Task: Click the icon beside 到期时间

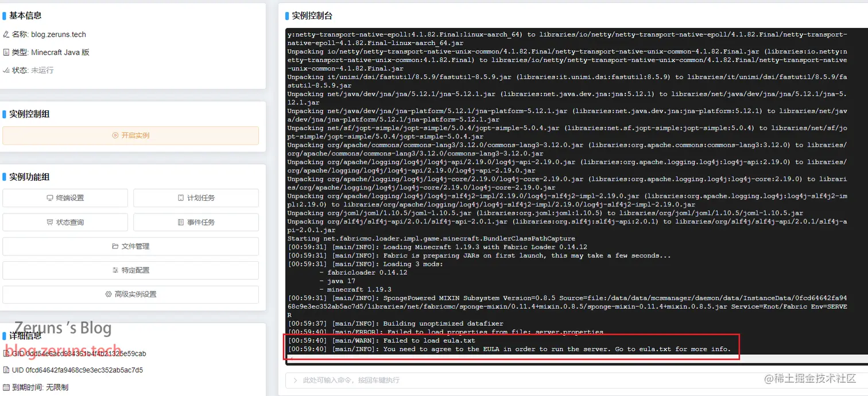Action: pyautogui.click(x=6, y=387)
